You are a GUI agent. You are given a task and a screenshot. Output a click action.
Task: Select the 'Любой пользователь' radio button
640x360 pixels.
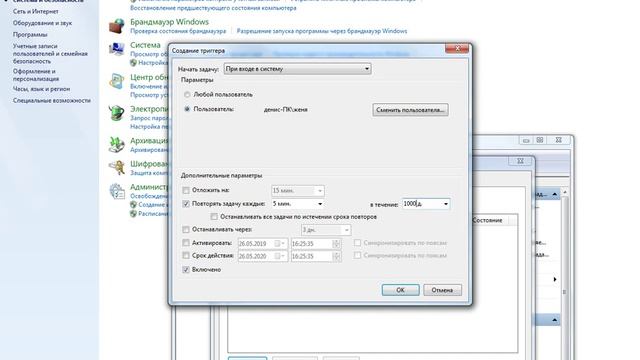pyautogui.click(x=187, y=95)
